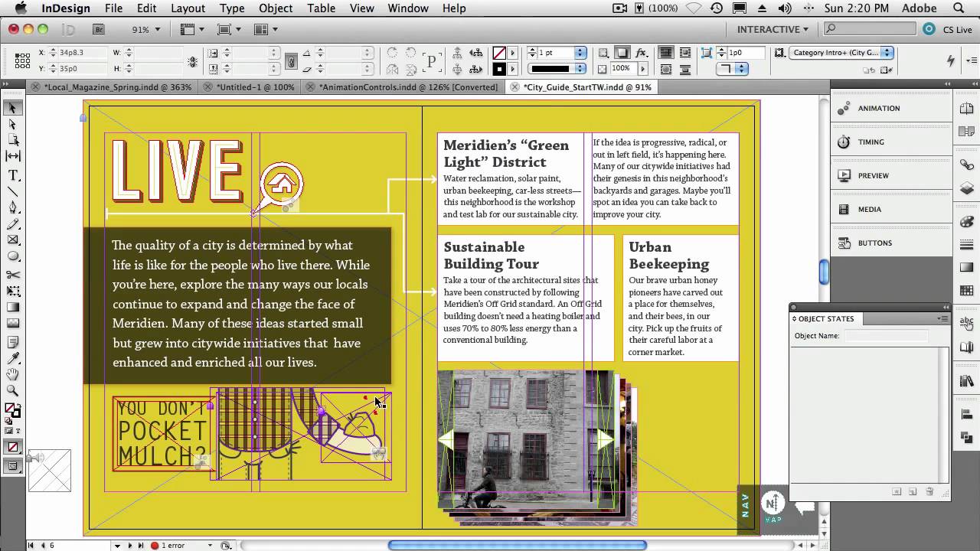Select the Scissors tool
Image resolution: width=980 pixels, height=551 pixels.
tap(13, 275)
